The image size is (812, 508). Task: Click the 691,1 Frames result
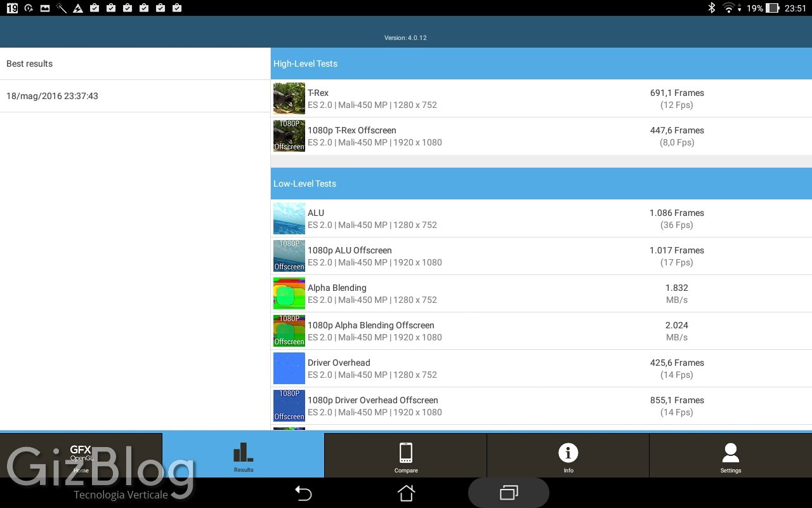pos(677,93)
